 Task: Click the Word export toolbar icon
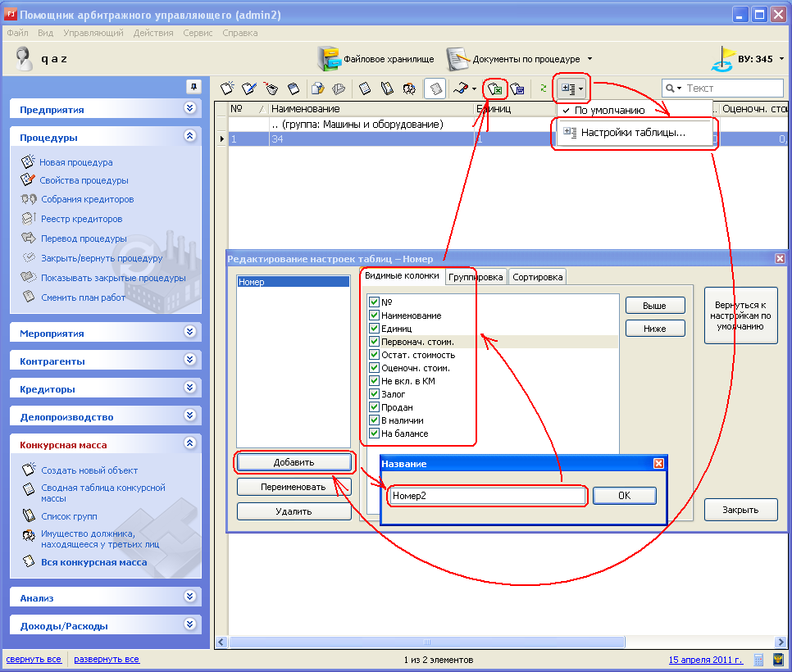coord(517,89)
